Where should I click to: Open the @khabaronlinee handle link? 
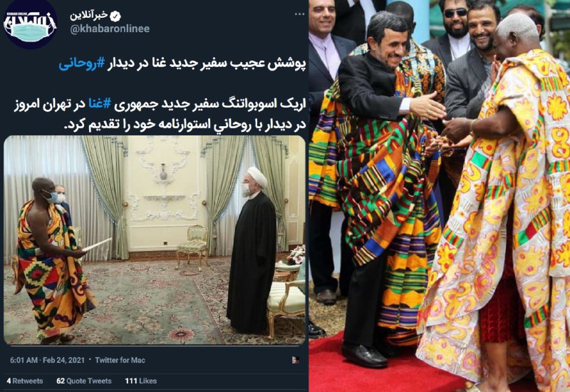[110, 29]
